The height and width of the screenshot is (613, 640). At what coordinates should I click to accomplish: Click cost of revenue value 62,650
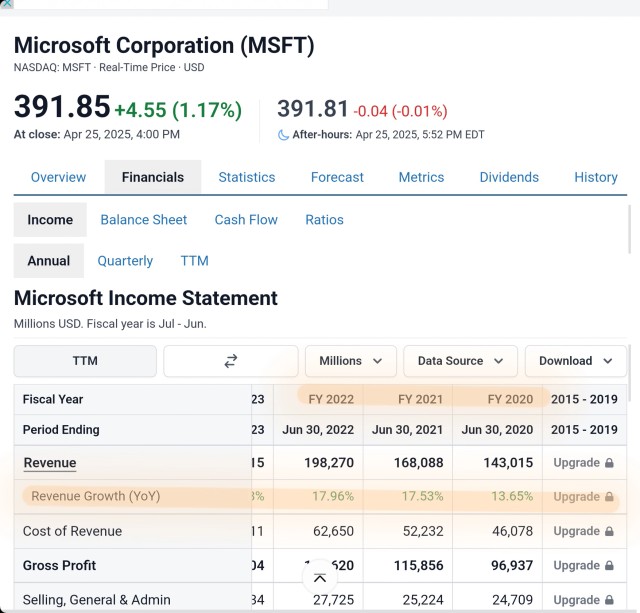[x=333, y=531]
